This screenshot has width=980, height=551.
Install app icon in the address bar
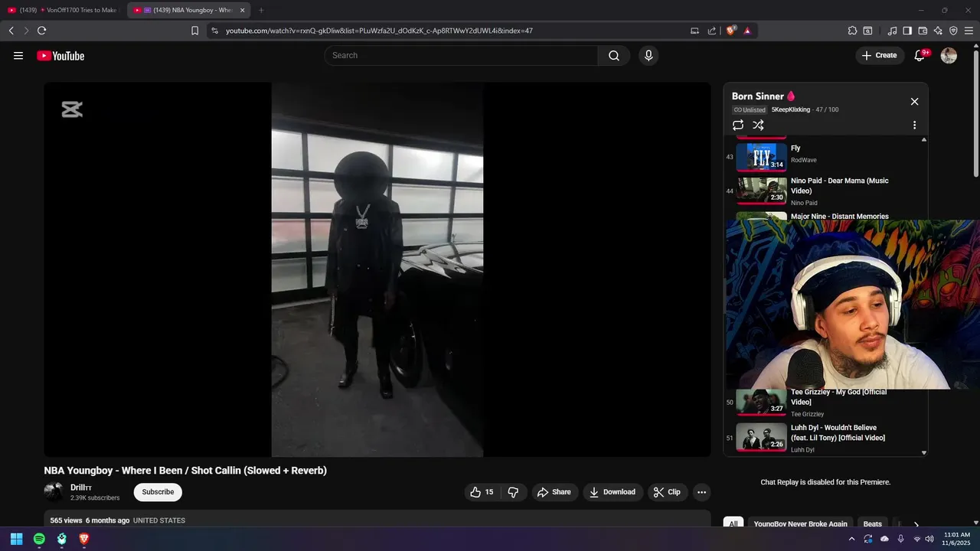694,31
